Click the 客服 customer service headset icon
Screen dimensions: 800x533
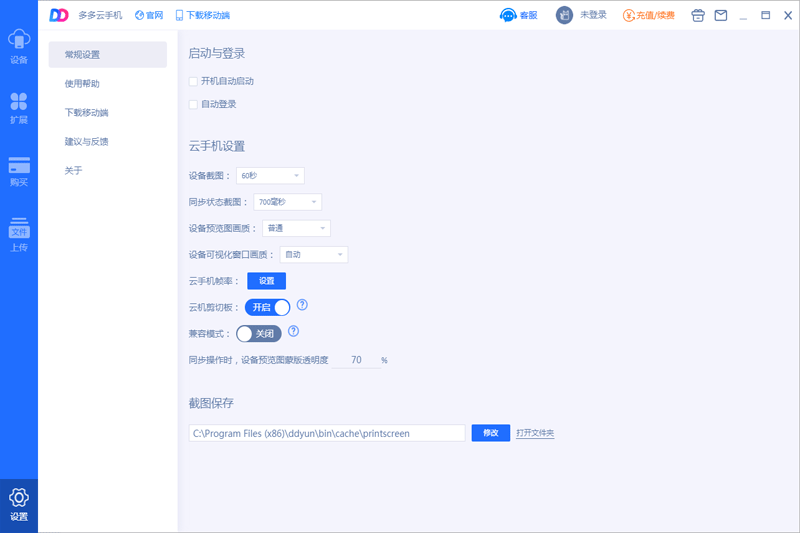click(x=508, y=16)
